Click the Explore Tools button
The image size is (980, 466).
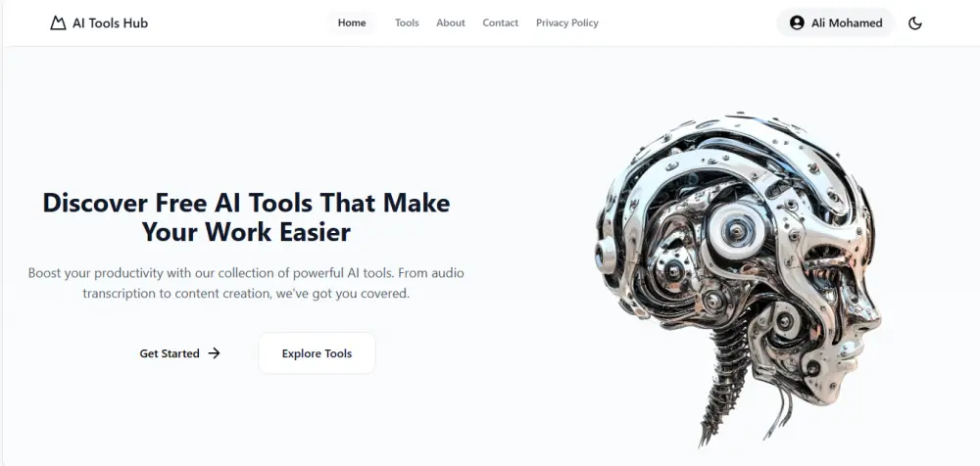click(317, 353)
